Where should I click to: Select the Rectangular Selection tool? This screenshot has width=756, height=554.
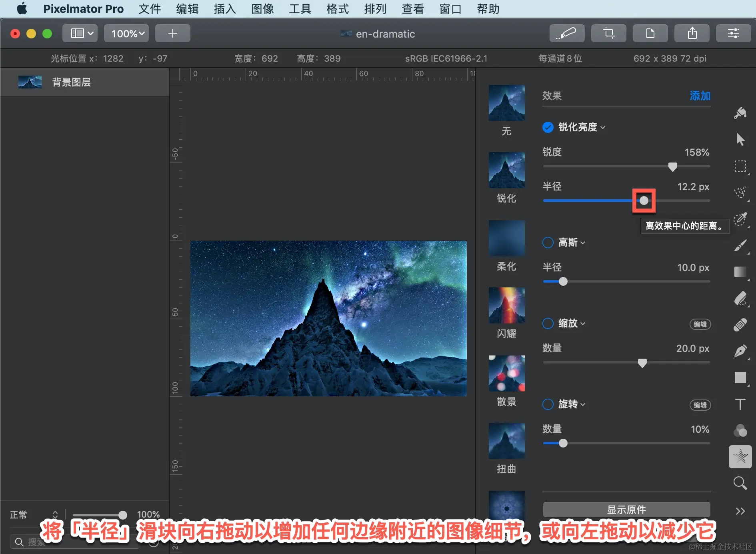click(x=740, y=166)
